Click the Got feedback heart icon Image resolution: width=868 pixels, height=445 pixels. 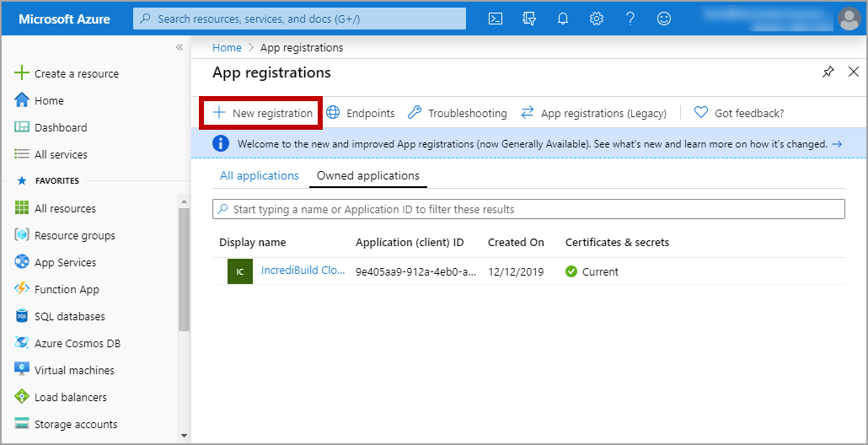(x=701, y=112)
